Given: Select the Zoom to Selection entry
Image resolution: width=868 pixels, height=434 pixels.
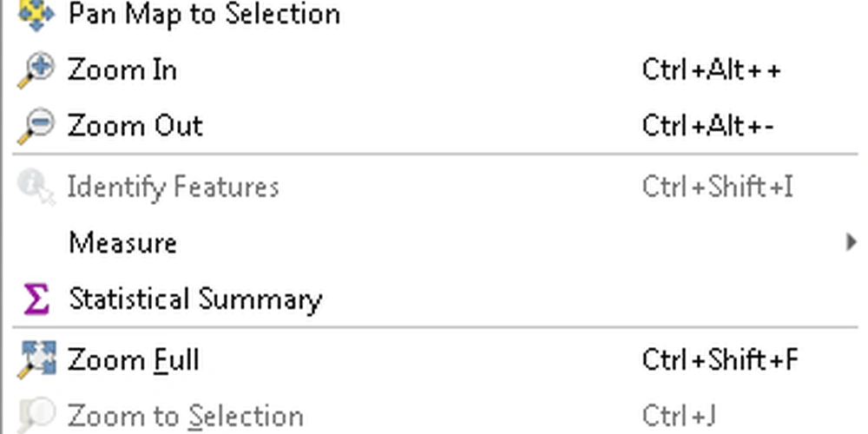Looking at the screenshot, I should click(x=435, y=415).
